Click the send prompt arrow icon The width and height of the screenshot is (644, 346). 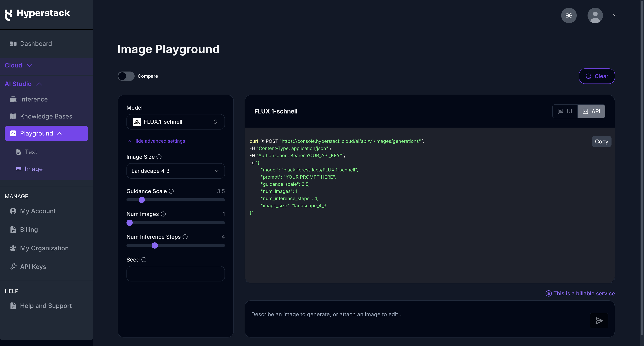tap(599, 320)
